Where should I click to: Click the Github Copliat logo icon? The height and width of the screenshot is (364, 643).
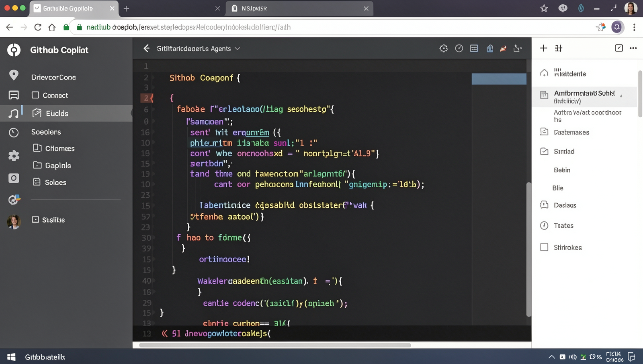(14, 50)
